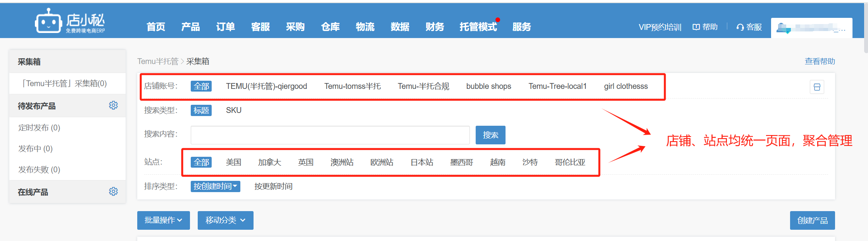Filter by store TEMU(半托管)-qiergood

coord(266,86)
